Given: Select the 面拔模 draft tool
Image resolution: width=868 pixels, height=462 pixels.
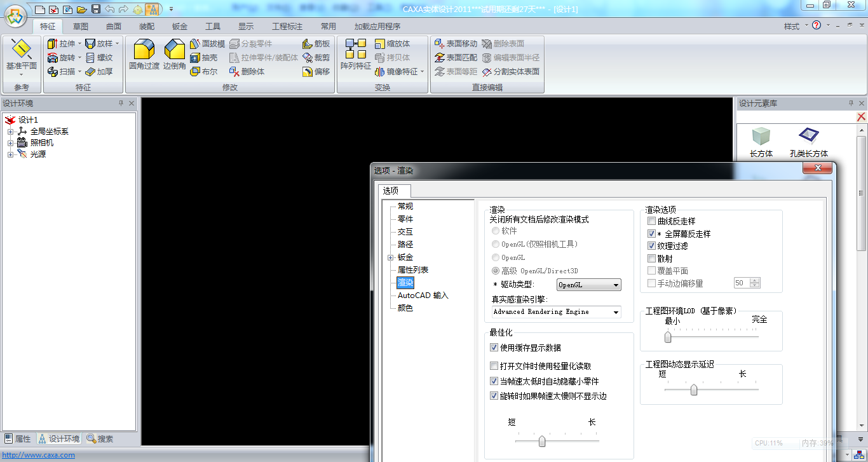Looking at the screenshot, I should [207, 44].
